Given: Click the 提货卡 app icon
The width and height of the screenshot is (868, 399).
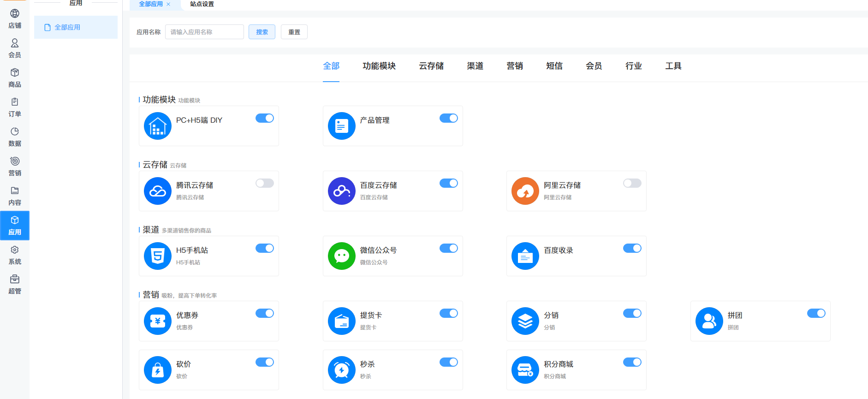Looking at the screenshot, I should coord(342,321).
